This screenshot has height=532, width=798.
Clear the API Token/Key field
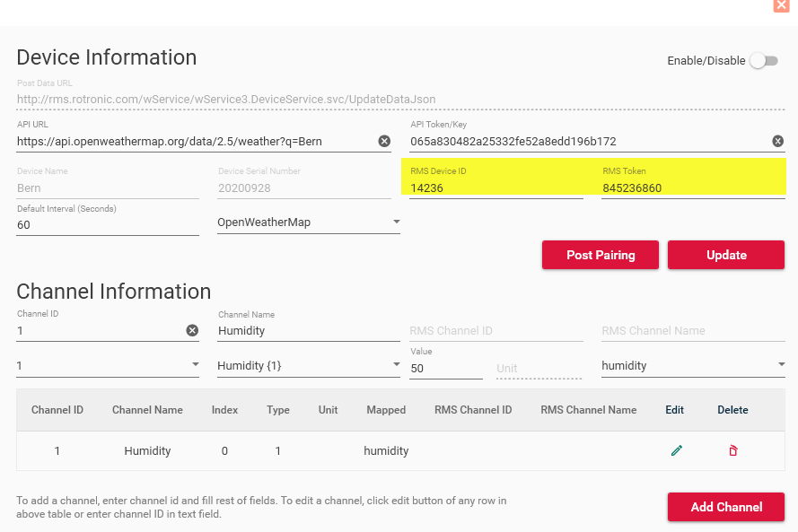click(777, 142)
